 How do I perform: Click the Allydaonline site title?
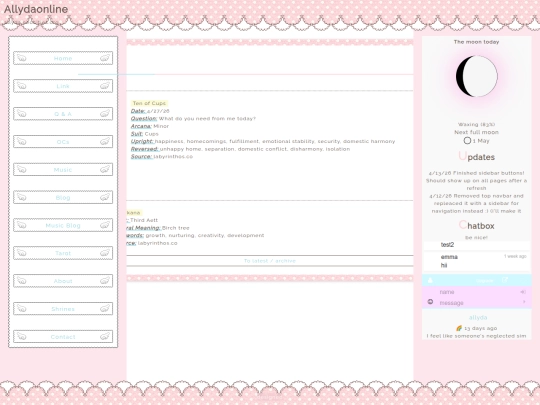click(x=36, y=9)
